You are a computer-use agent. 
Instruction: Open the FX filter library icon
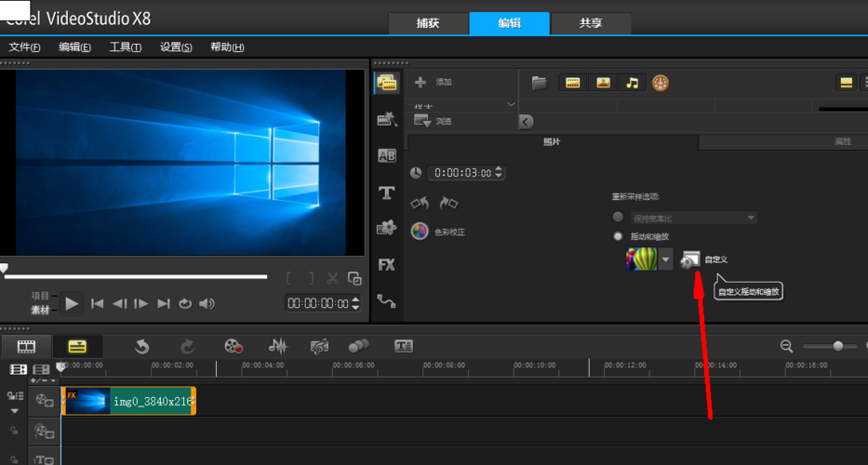(386, 265)
